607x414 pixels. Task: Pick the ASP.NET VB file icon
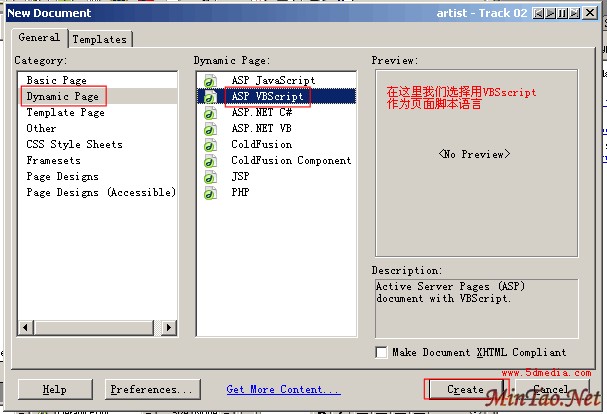coord(210,129)
